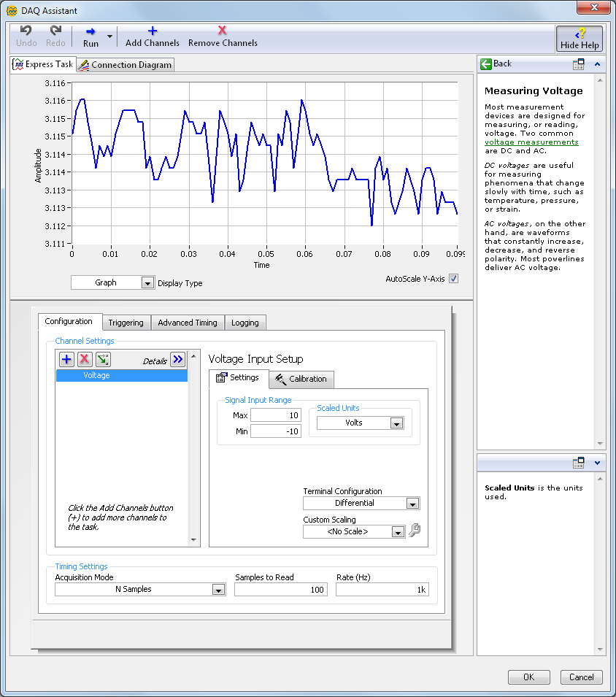Image resolution: width=616 pixels, height=697 pixels.
Task: Click the green Back arrow in help
Action: (x=487, y=64)
